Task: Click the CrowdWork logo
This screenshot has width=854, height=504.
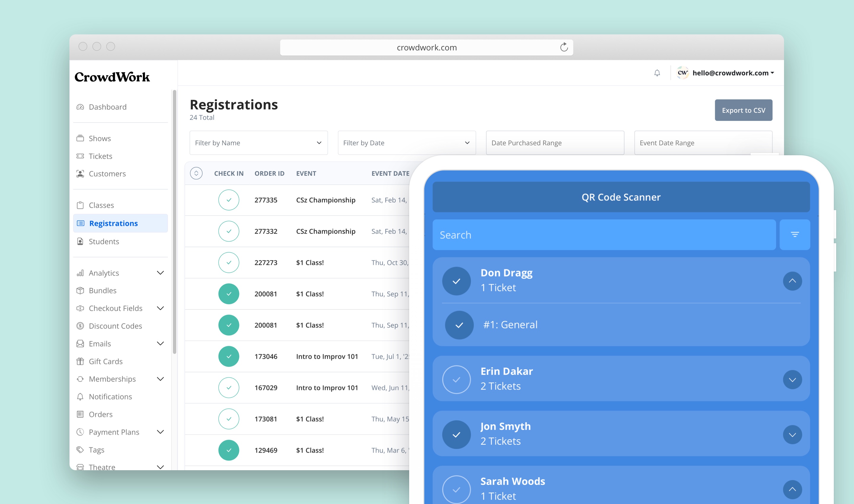Action: [x=112, y=77]
